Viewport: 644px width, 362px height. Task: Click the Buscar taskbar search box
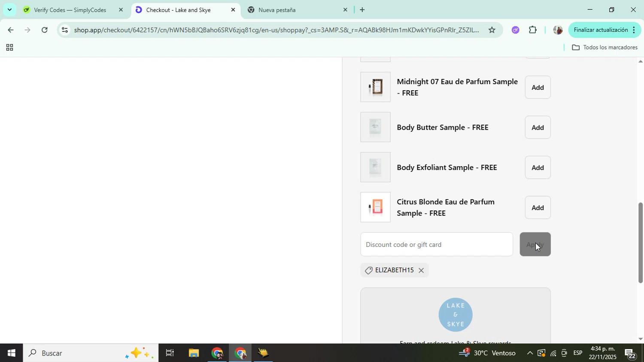(90, 353)
